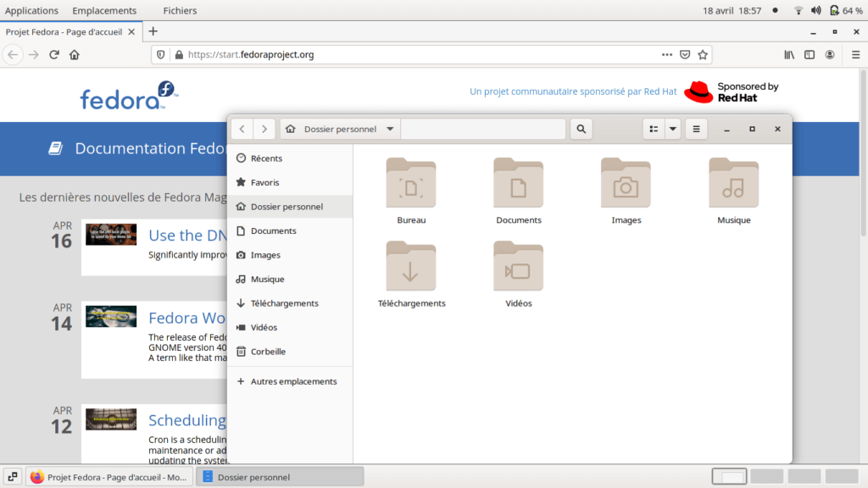Image resolution: width=868 pixels, height=488 pixels.
Task: Click the file manager search icon
Action: pos(581,129)
